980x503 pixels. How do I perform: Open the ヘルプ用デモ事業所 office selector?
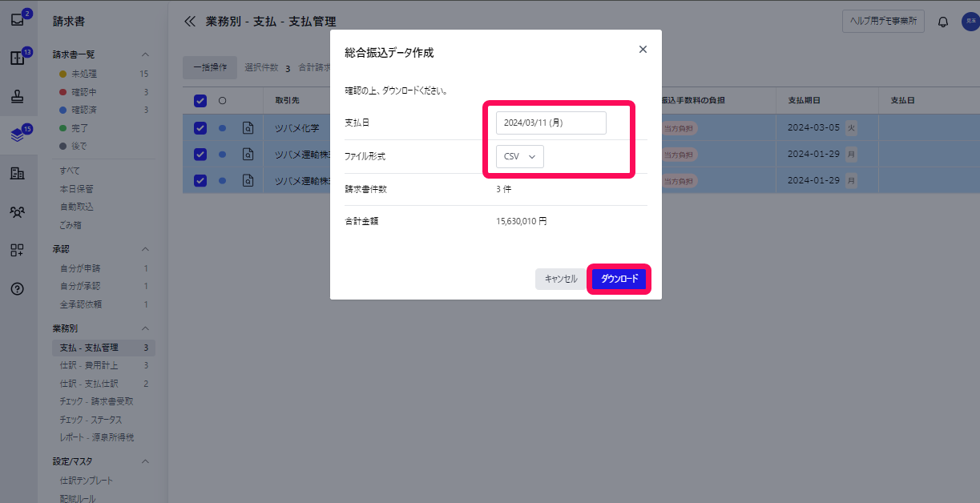click(883, 22)
